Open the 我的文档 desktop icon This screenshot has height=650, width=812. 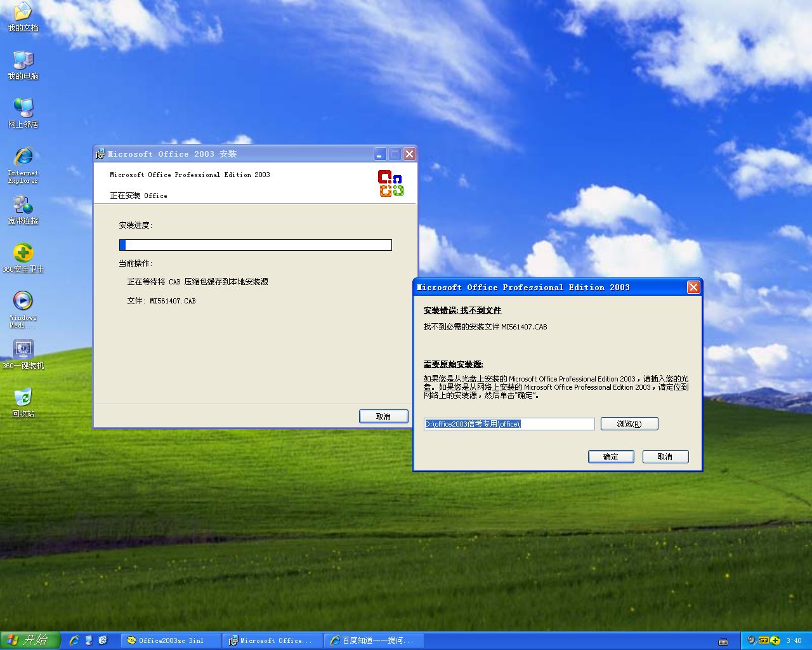[x=23, y=17]
